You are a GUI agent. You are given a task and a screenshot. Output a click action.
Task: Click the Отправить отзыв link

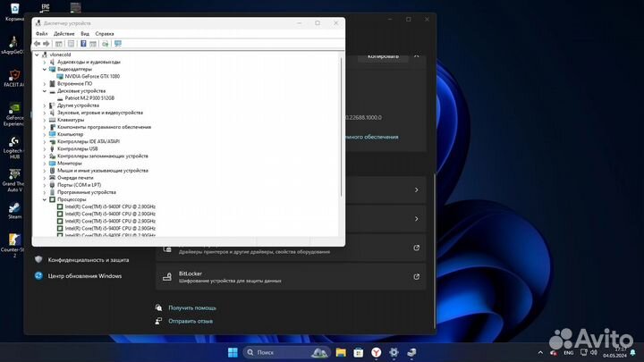(x=191, y=322)
